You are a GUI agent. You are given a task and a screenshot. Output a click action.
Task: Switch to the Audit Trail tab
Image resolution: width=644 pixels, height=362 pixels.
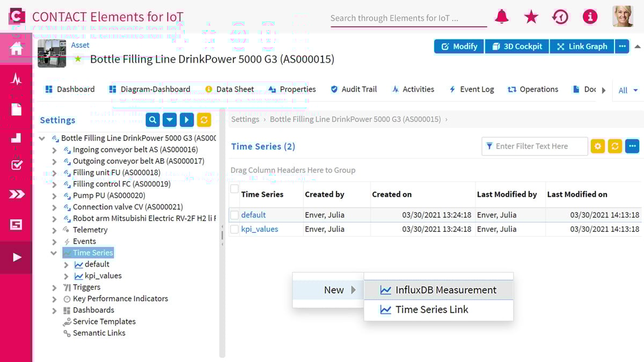click(359, 89)
